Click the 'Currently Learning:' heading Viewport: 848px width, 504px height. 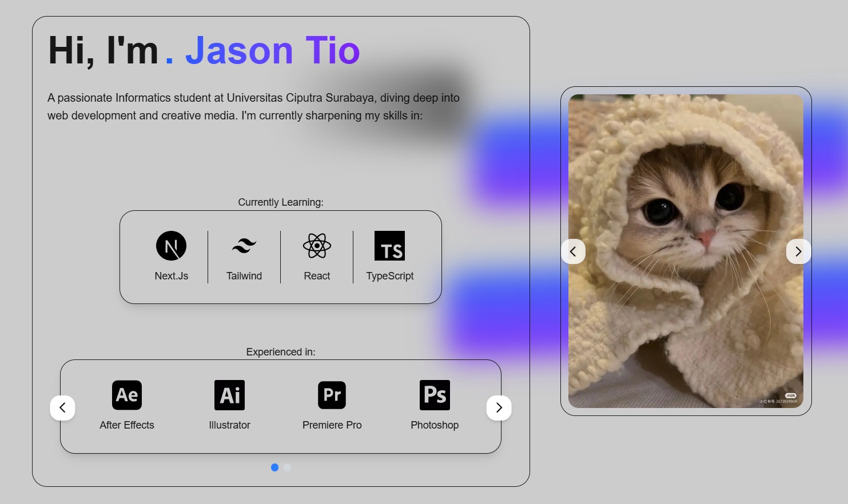(x=281, y=202)
